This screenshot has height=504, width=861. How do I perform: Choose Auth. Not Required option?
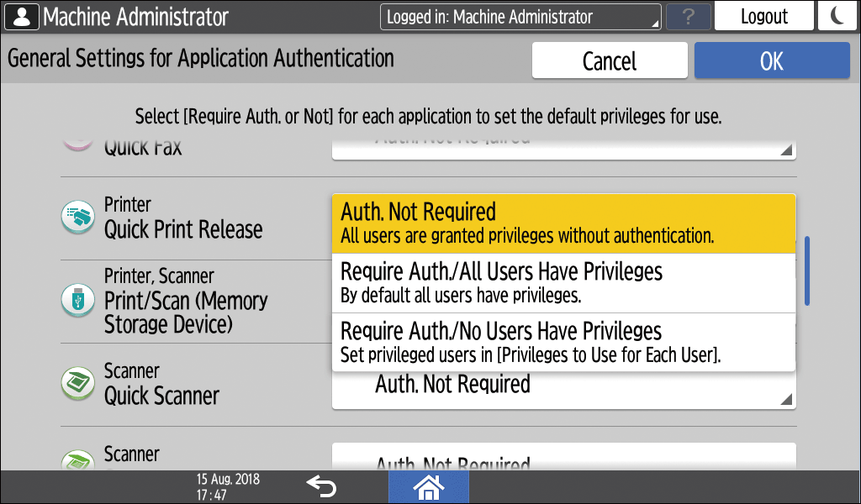click(563, 223)
